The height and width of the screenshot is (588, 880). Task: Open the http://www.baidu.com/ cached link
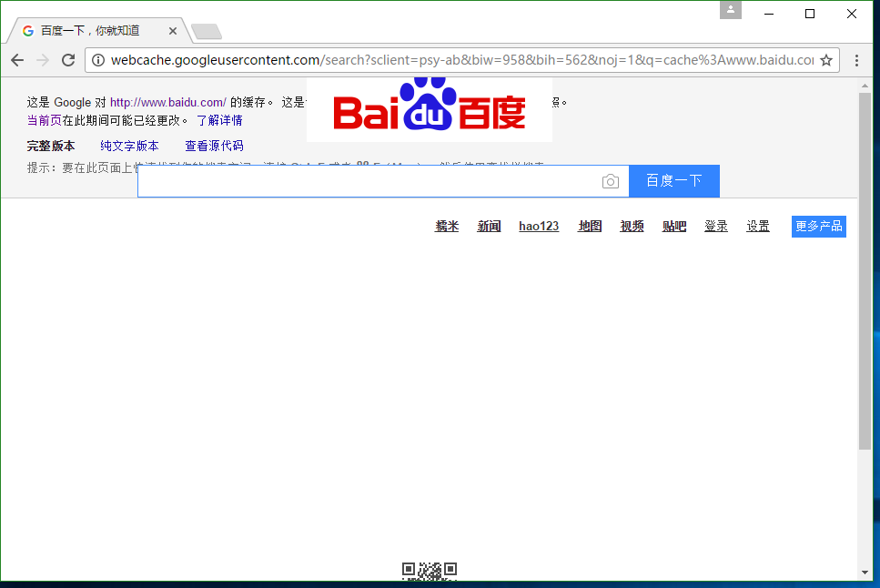[167, 102]
